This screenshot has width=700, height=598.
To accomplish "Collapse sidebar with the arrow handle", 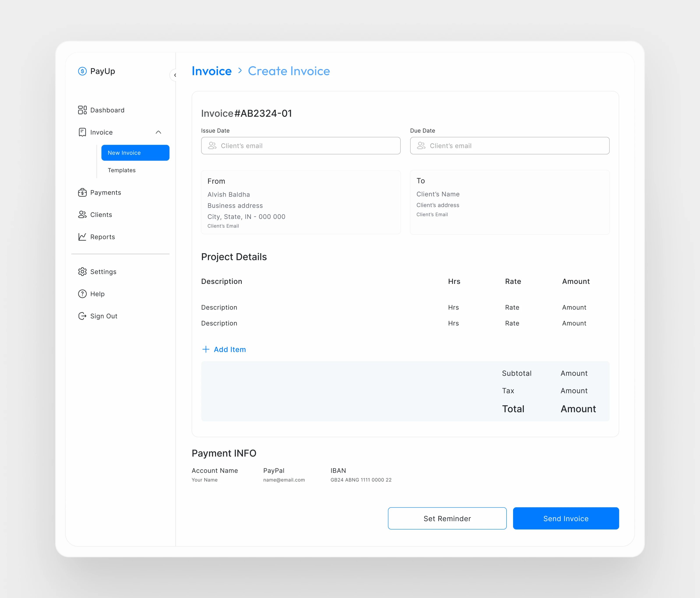I will 175,75.
